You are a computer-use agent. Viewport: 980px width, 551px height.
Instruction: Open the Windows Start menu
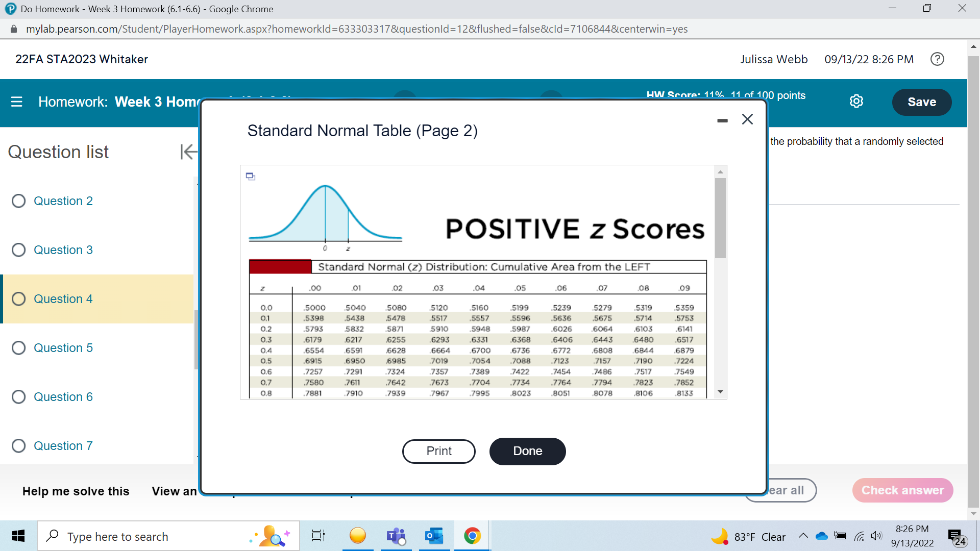pos(18,536)
